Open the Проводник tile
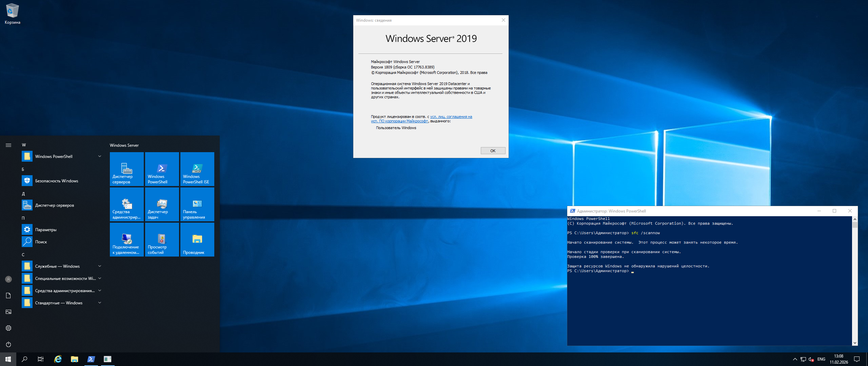868x366 pixels. click(197, 240)
